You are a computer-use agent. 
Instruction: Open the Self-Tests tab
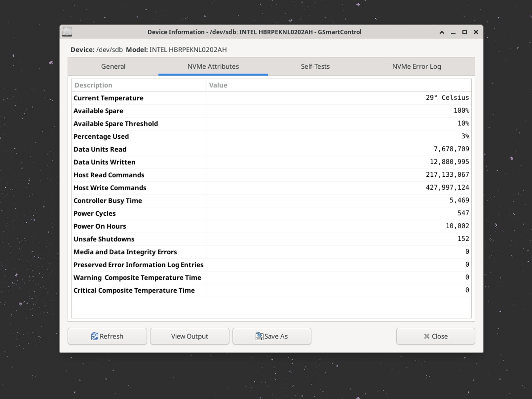[315, 66]
